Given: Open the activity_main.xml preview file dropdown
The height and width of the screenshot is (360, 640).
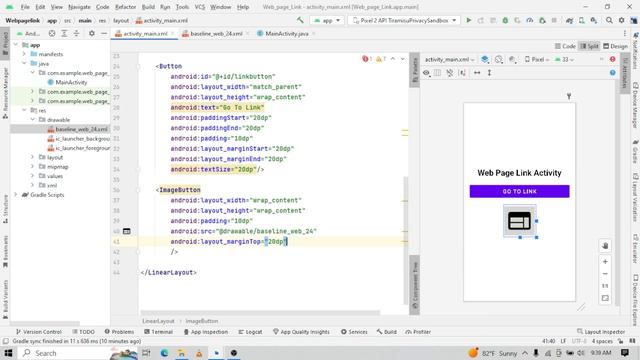Looking at the screenshot, I should tap(449, 59).
